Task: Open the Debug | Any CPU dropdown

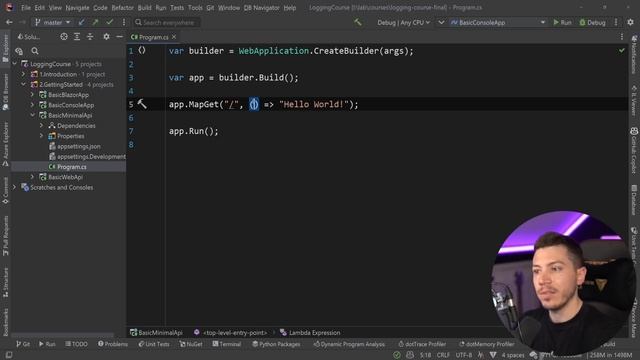Action: pyautogui.click(x=403, y=22)
